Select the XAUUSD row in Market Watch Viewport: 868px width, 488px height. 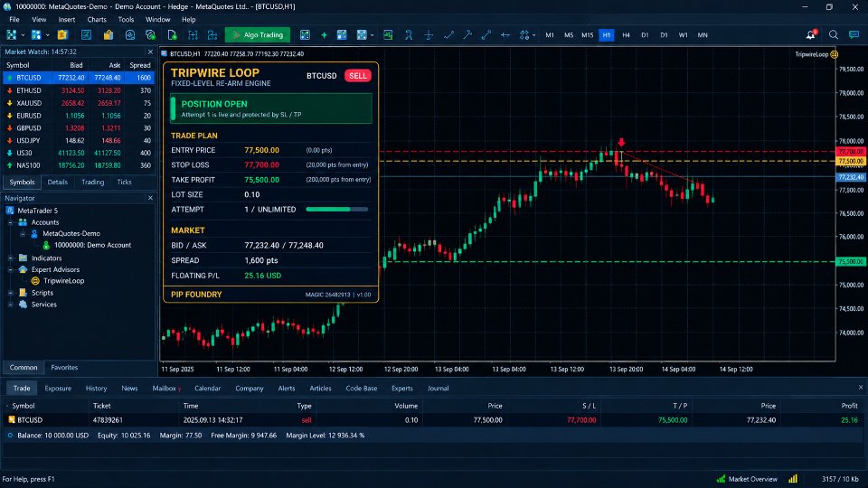click(x=79, y=103)
